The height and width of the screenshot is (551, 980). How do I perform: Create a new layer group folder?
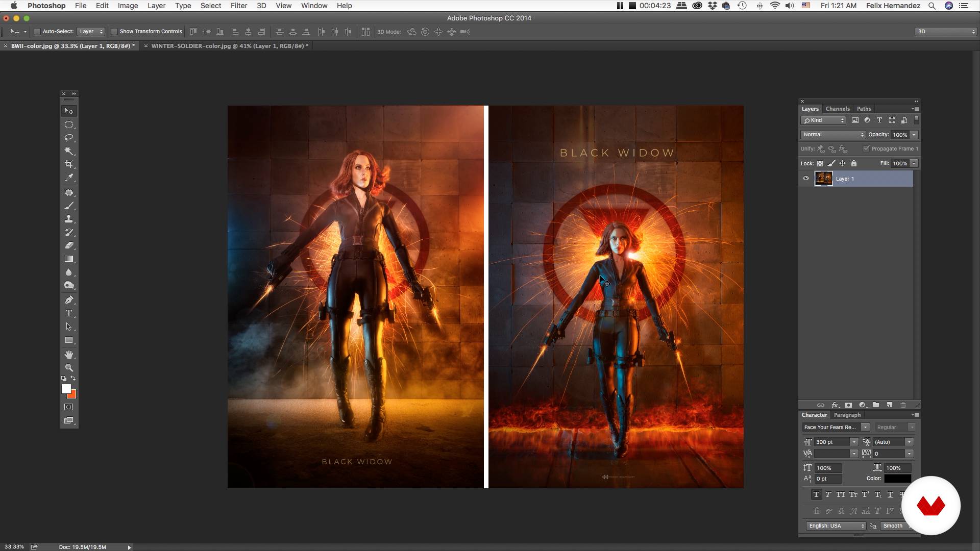[x=876, y=405]
